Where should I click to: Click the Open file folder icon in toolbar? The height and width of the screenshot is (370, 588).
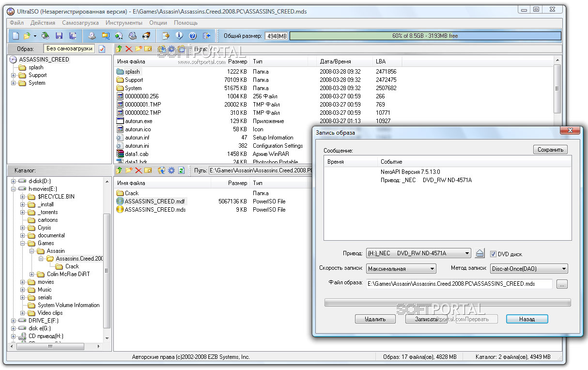[x=27, y=36]
